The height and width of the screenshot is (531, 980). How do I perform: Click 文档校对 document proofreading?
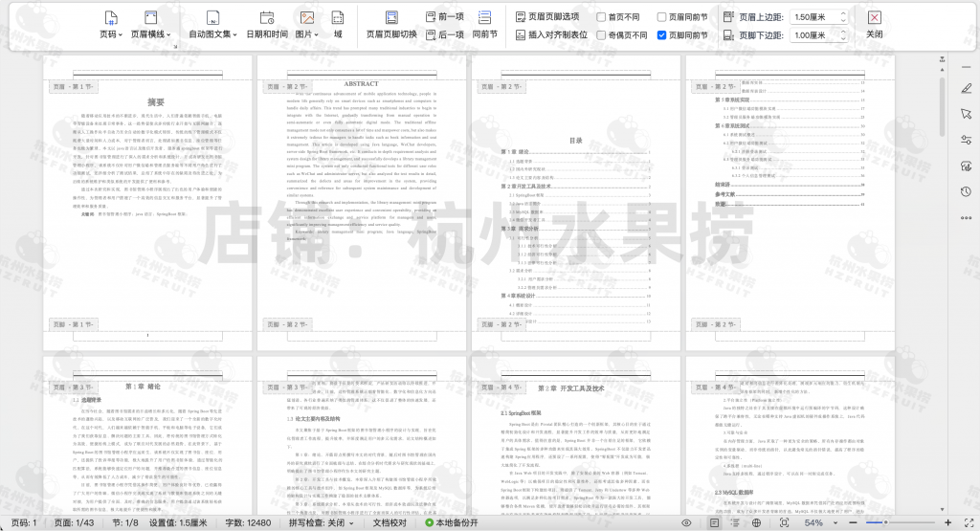(x=390, y=523)
